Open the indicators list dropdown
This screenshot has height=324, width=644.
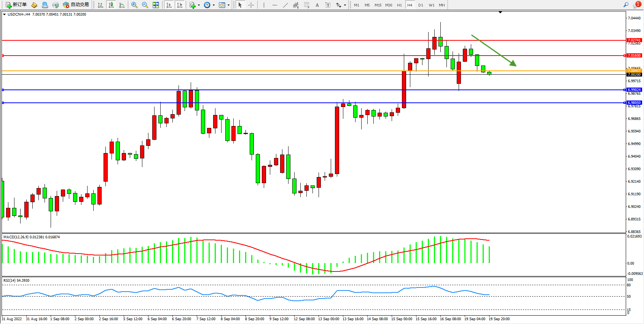click(x=194, y=5)
